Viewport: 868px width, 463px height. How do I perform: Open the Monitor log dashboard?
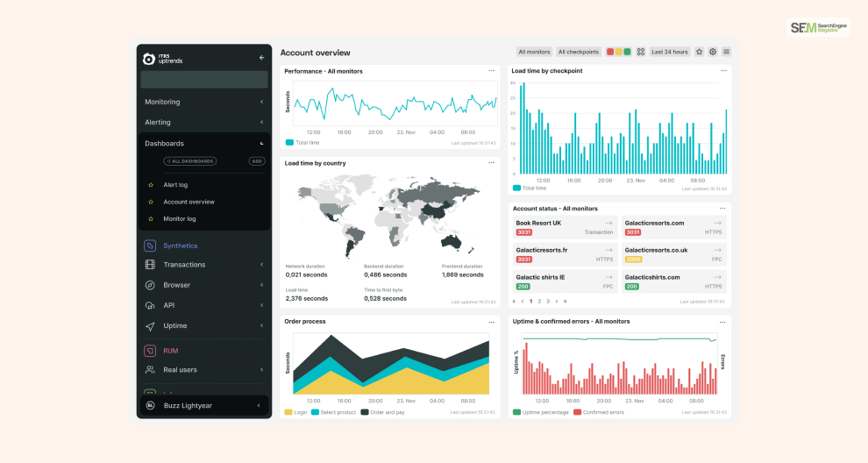pyautogui.click(x=180, y=218)
